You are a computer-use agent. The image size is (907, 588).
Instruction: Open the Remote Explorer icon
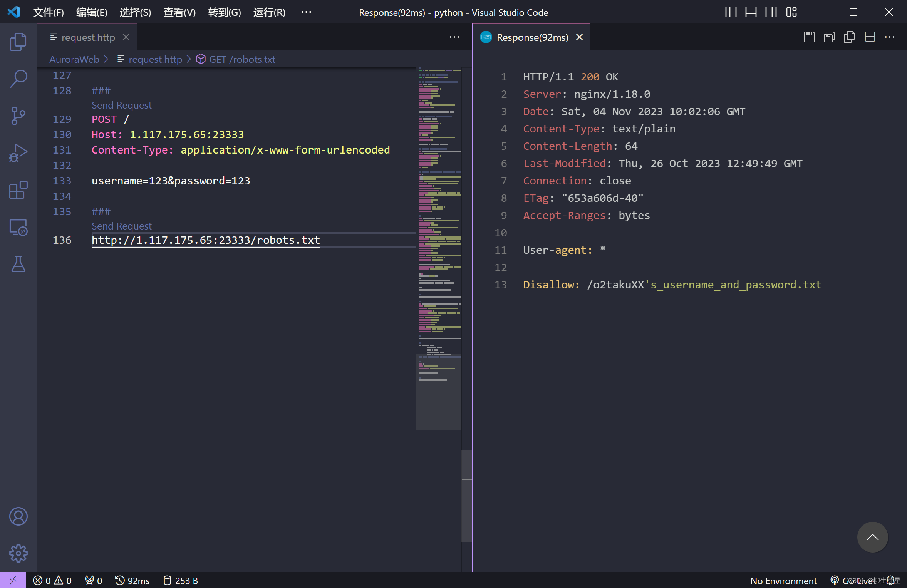[x=18, y=227]
